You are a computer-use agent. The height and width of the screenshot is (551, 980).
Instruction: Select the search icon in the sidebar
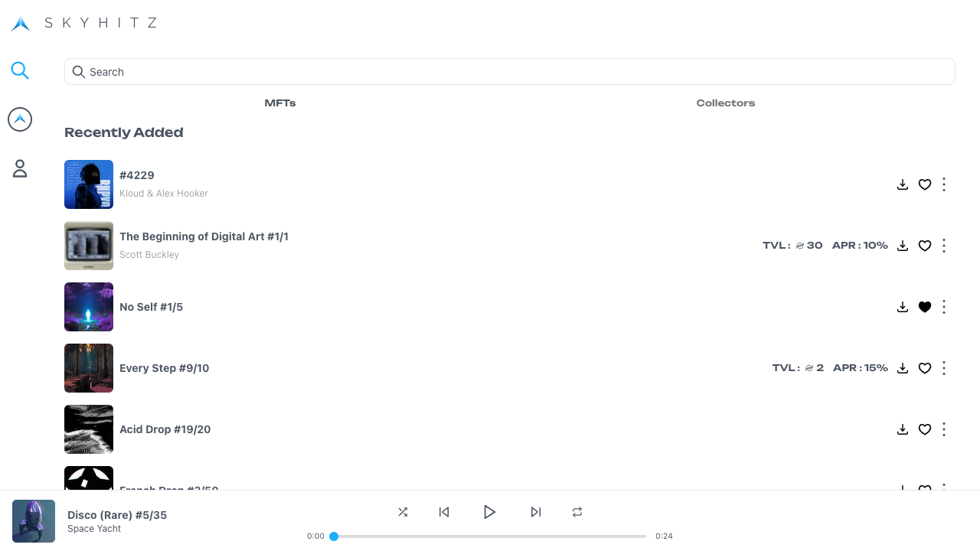click(x=20, y=71)
